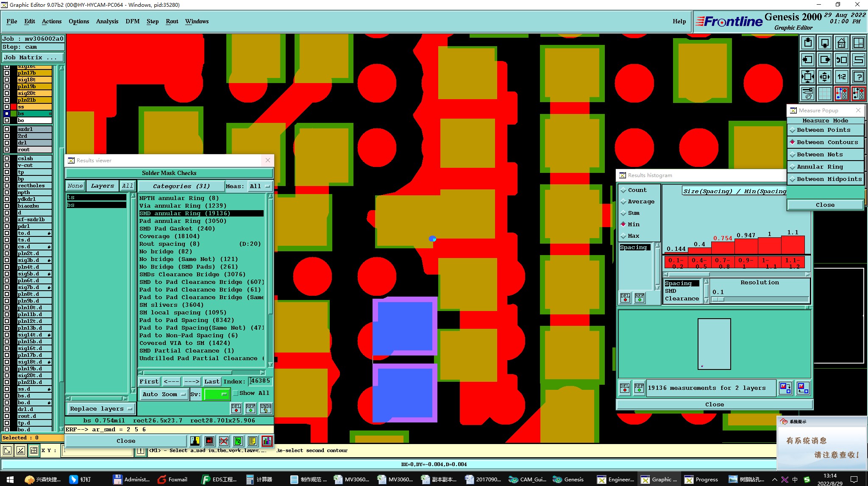Open the Analysis menu
The width and height of the screenshot is (868, 486).
107,21
